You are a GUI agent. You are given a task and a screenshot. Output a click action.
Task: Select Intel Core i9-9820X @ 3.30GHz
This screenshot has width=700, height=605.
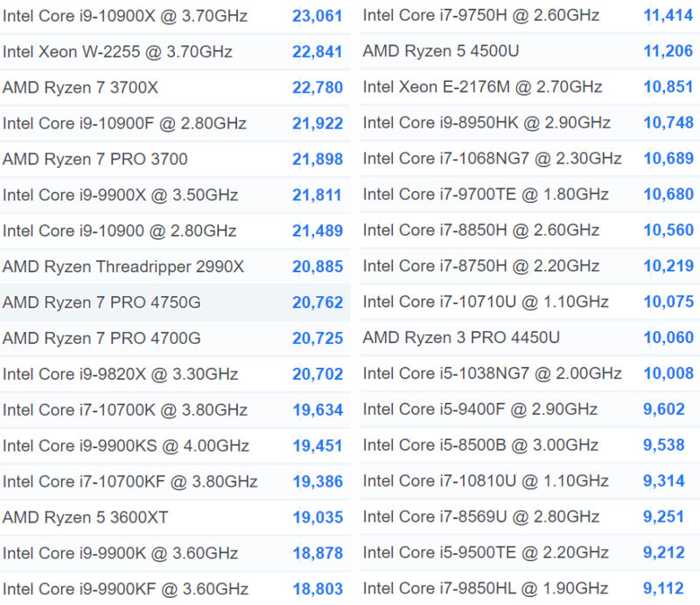click(121, 374)
